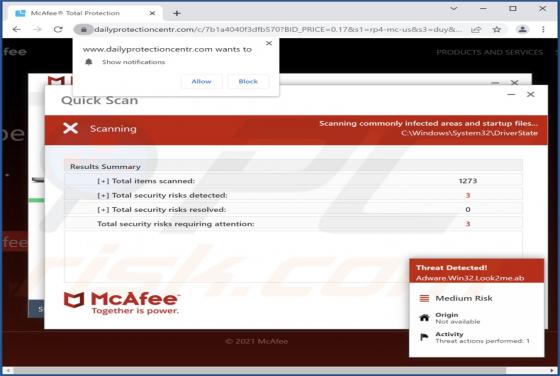Screen dimensions: 560x376
Task: Open PRODUCTS AND SERVICES menu
Action: pyautogui.click(x=489, y=52)
